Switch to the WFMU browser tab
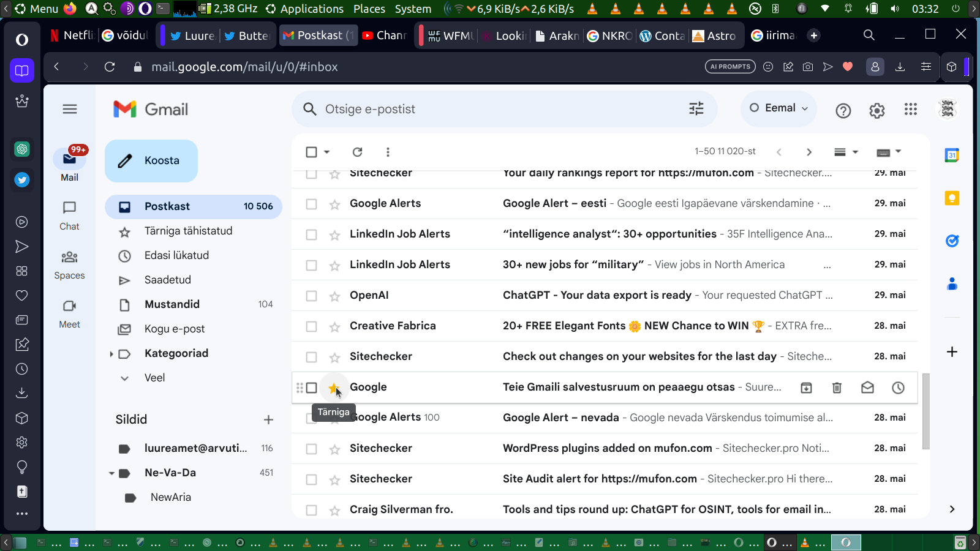The image size is (980, 551). pos(451,36)
